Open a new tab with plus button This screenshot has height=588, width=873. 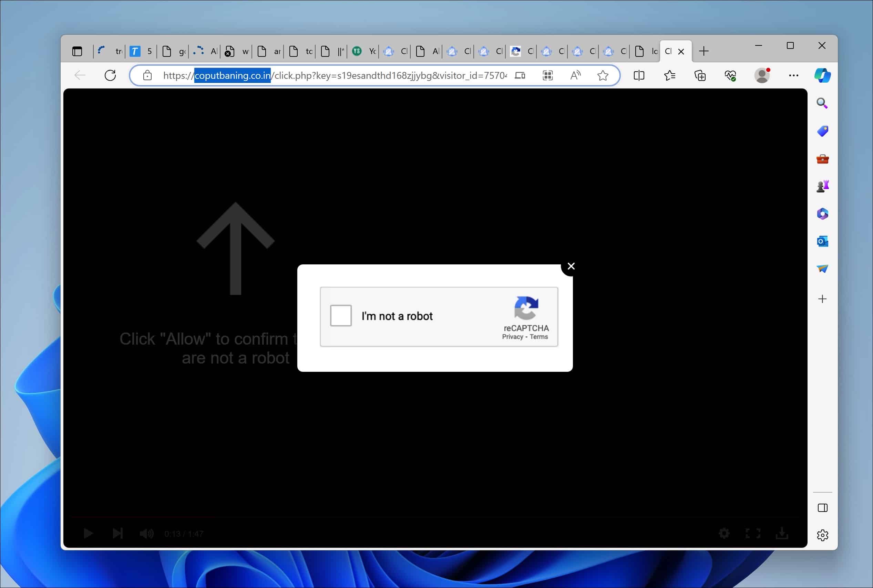pos(704,51)
